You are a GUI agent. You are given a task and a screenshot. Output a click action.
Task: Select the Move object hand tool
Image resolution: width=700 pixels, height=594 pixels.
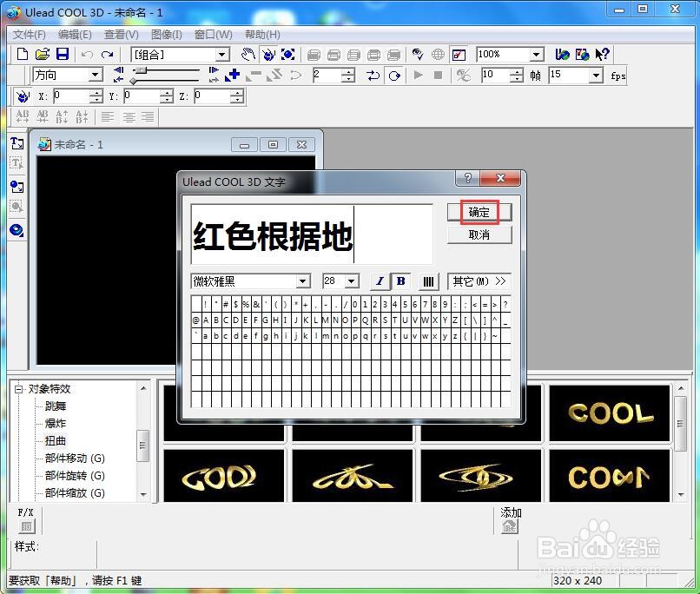tap(248, 55)
